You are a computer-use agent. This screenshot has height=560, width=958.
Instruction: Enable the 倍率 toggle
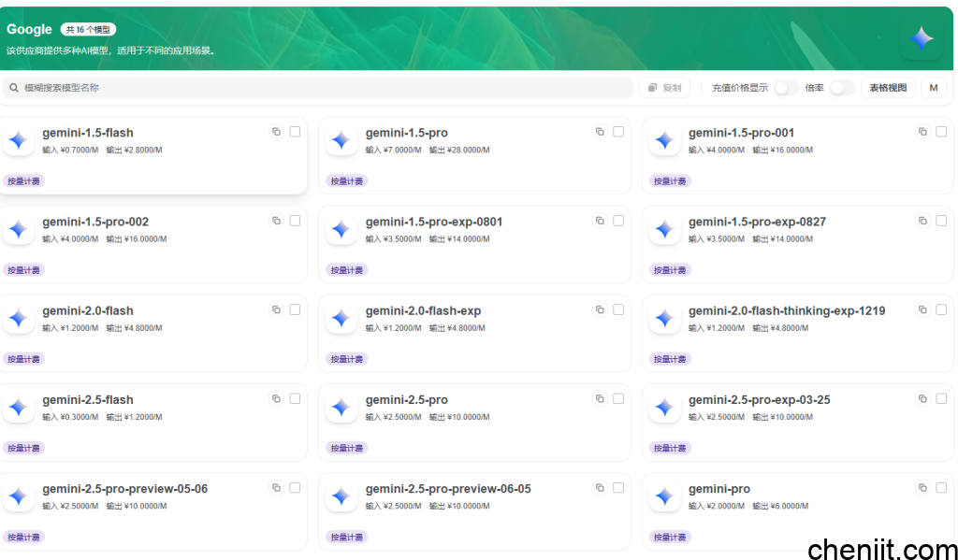tap(841, 87)
